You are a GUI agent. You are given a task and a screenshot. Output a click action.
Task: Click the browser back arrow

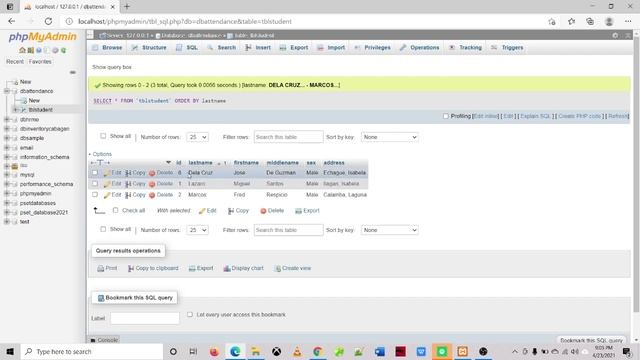click(x=11, y=21)
